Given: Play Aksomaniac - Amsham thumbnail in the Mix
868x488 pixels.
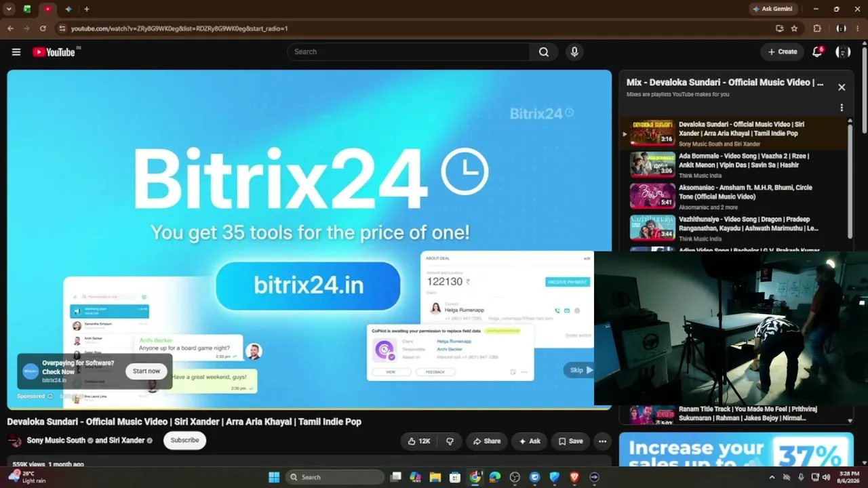Looking at the screenshot, I should pos(652,196).
